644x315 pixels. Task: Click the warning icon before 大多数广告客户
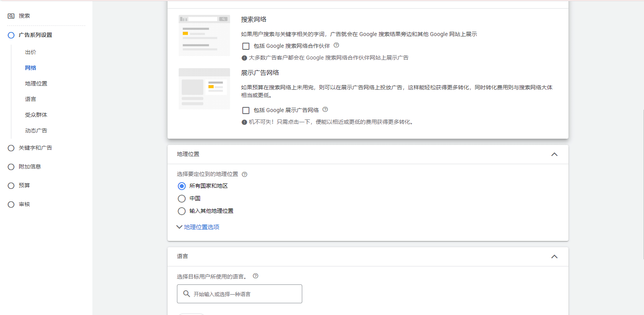pos(244,58)
